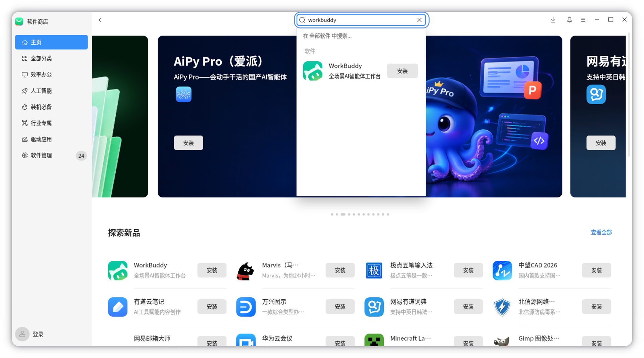This screenshot has height=358, width=644.
Task: Install 有道云笔记
Action: click(x=212, y=307)
